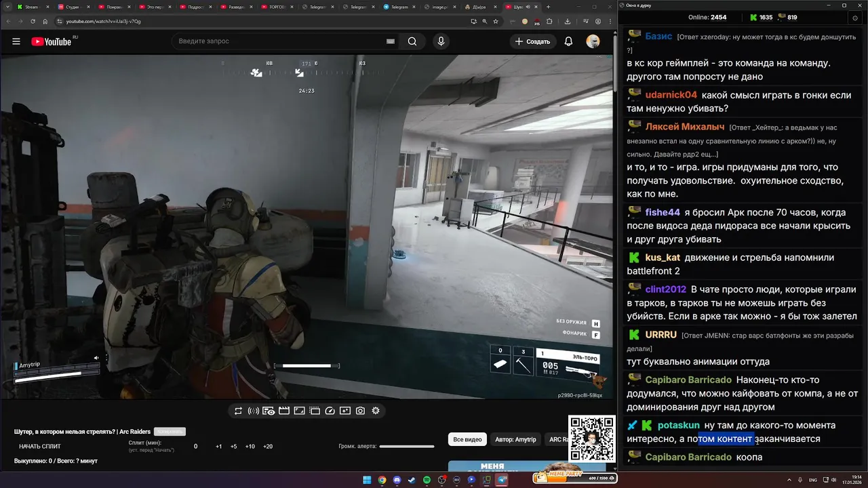Open Windows Start menu

(367, 480)
